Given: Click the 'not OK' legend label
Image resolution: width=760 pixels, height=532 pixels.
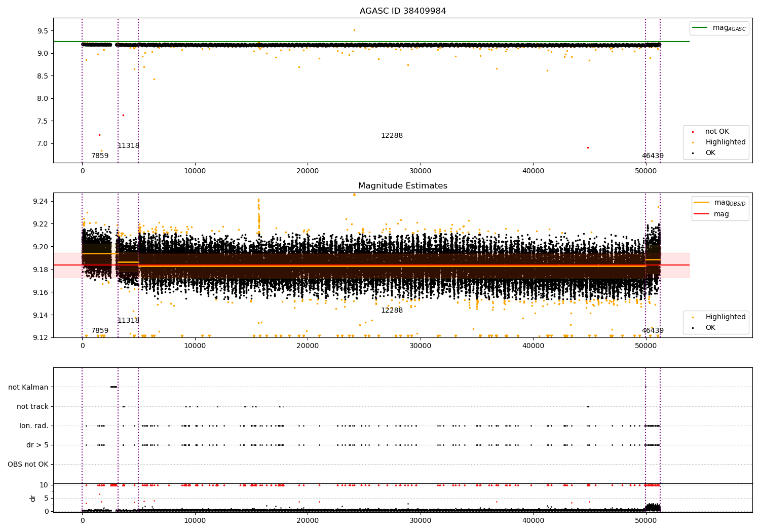Looking at the screenshot, I should point(717,132).
